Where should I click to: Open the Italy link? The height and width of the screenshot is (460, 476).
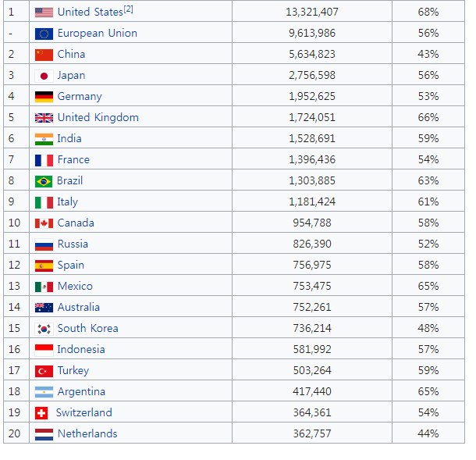68,202
